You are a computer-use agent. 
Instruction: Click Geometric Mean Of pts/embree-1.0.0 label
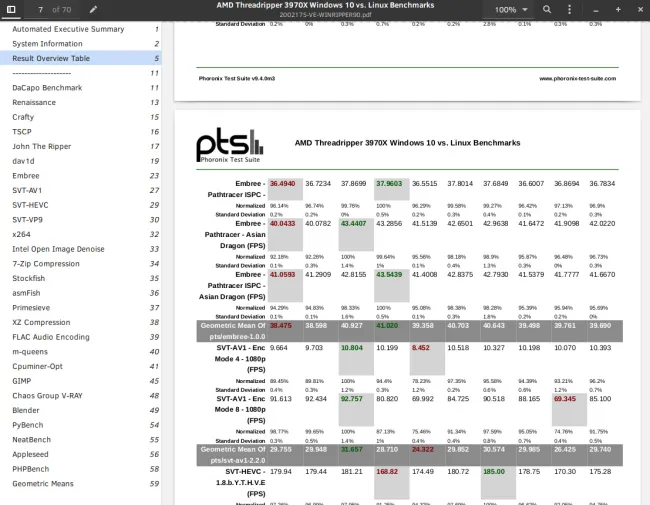pyautogui.click(x=233, y=331)
